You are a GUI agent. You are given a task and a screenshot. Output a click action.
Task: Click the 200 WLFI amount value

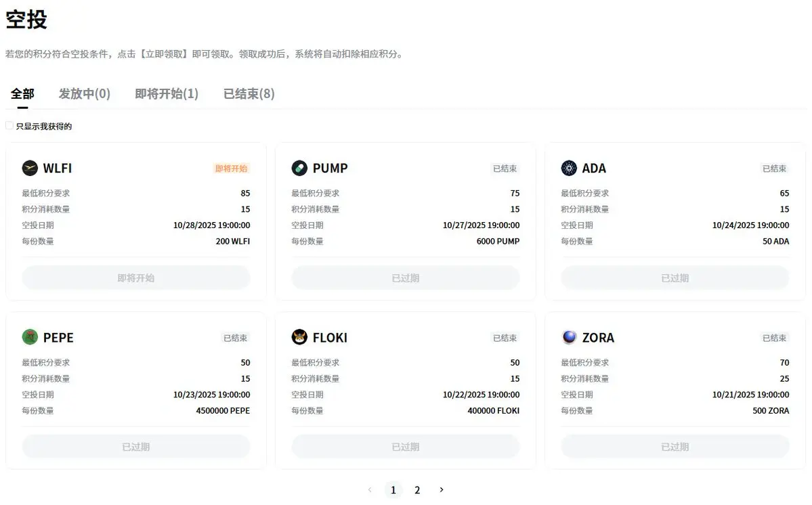[233, 241]
